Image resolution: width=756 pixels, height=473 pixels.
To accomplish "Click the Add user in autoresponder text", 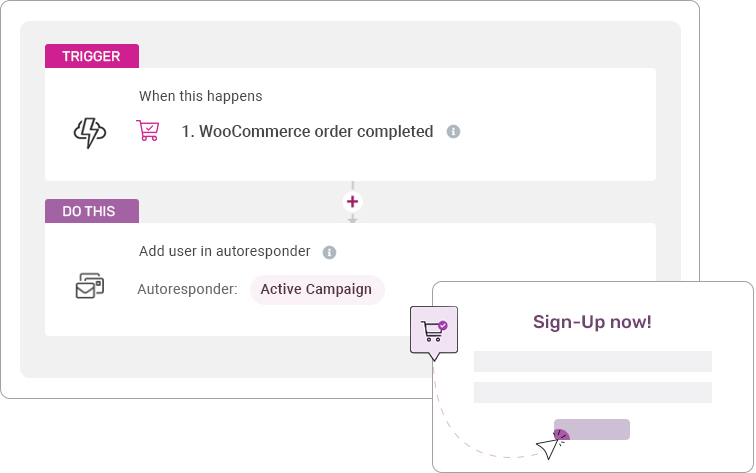I will click(x=225, y=251).
